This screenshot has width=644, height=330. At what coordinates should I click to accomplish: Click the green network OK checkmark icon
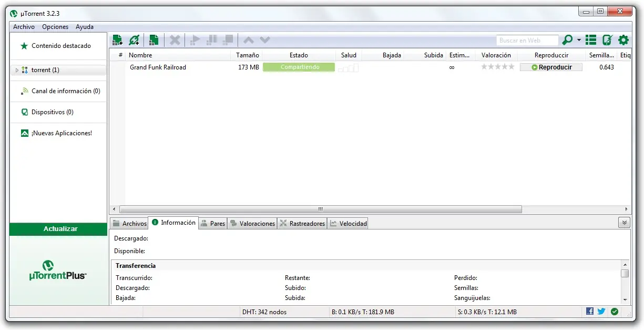pos(615,312)
